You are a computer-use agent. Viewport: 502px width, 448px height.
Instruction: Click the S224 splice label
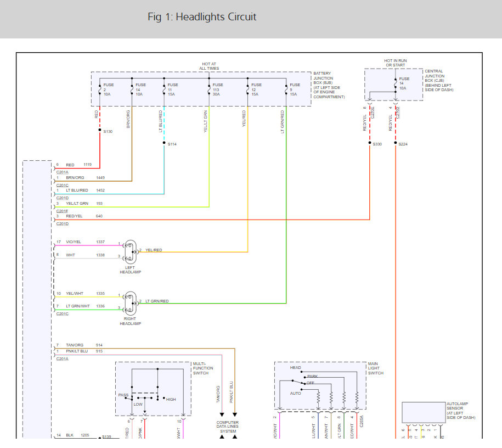click(x=403, y=144)
